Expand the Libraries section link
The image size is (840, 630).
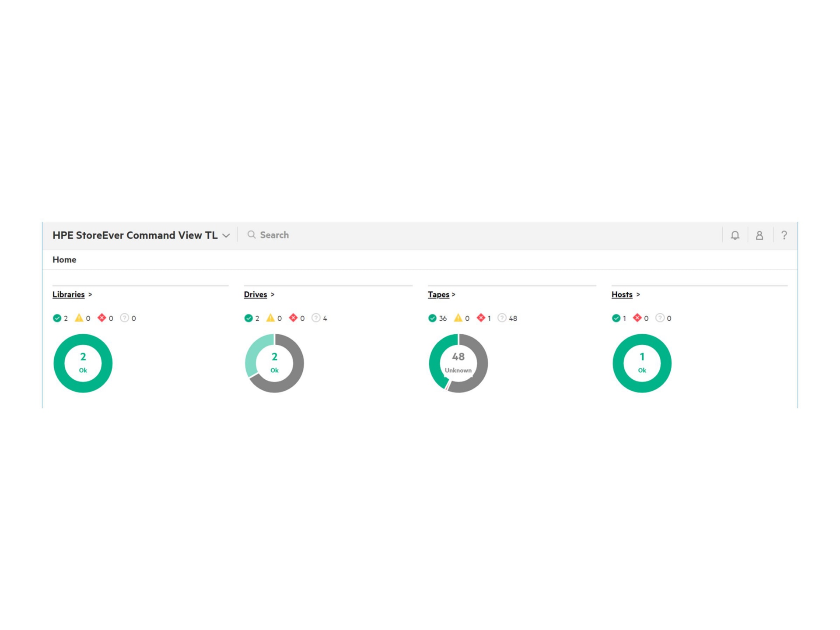pos(69,294)
